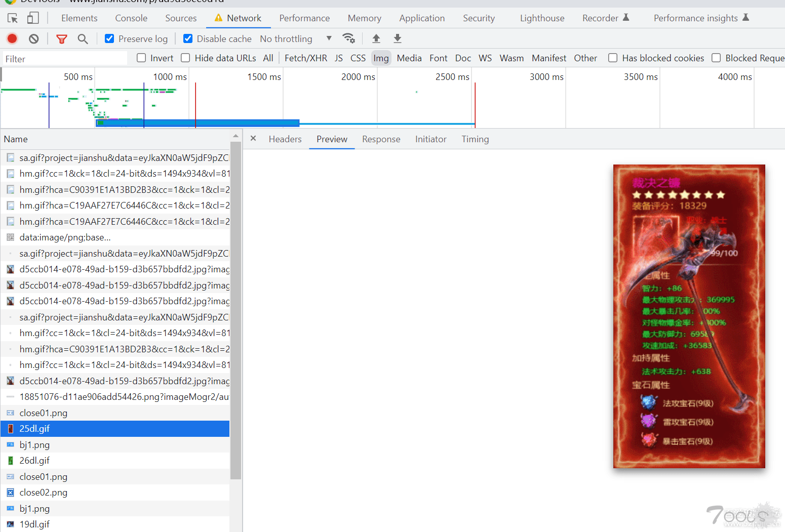Select the 25dl.gif request file icon
The height and width of the screenshot is (532, 785).
click(x=10, y=429)
